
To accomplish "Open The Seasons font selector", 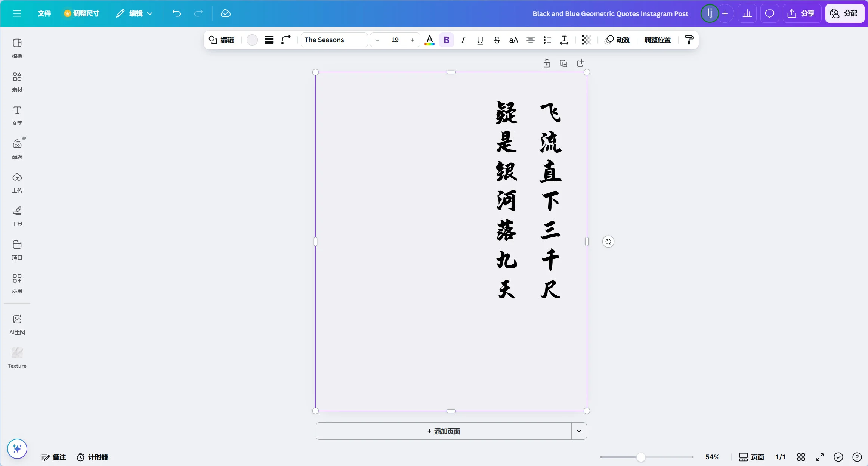I will (x=334, y=40).
